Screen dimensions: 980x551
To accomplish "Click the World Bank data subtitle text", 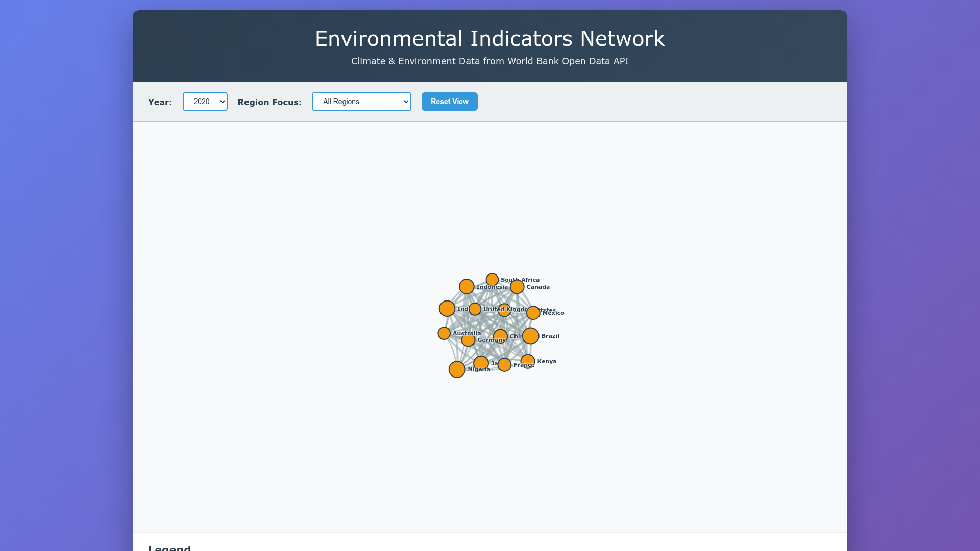I will tap(489, 61).
